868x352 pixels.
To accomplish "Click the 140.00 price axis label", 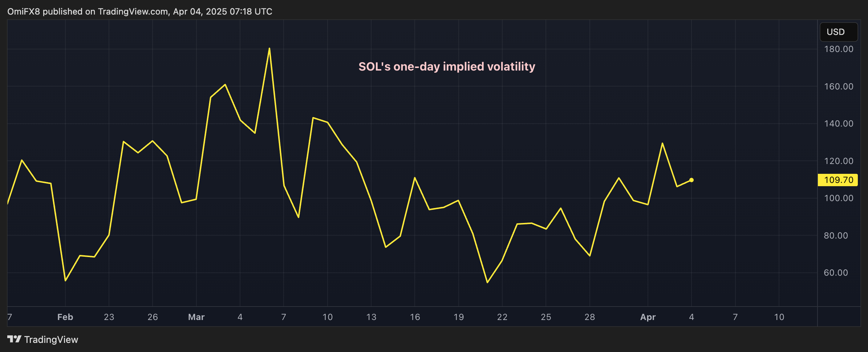I will 840,123.
